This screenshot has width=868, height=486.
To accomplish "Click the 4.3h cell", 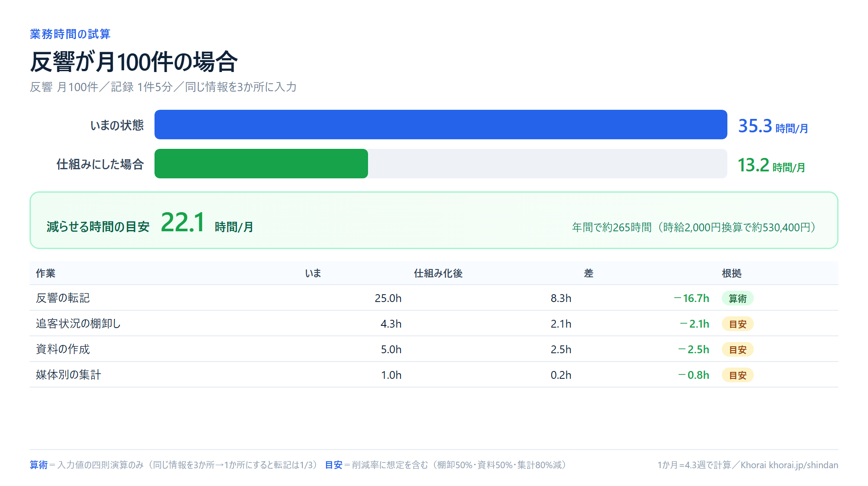I will 391,324.
